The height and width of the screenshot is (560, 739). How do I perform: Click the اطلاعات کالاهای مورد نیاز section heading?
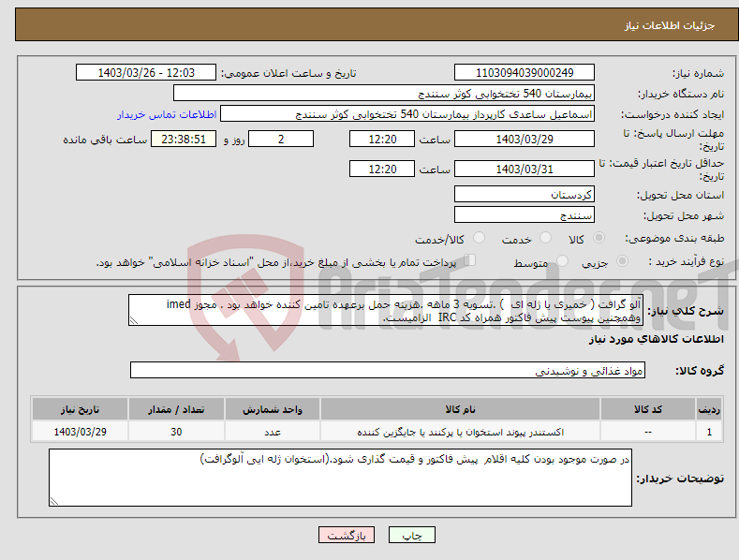click(x=657, y=339)
